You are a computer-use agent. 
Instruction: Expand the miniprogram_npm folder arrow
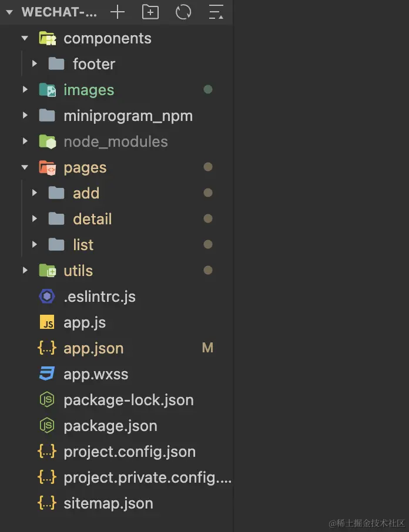[25, 115]
